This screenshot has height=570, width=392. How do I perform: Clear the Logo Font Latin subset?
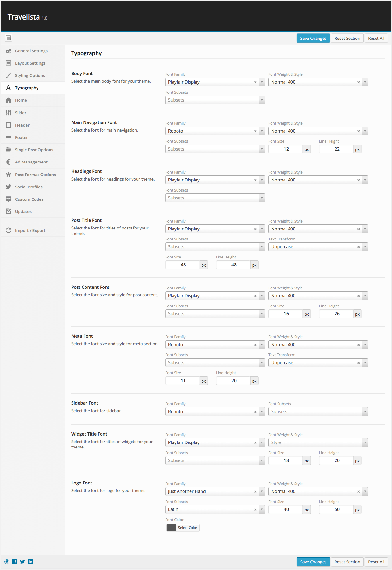coord(255,510)
